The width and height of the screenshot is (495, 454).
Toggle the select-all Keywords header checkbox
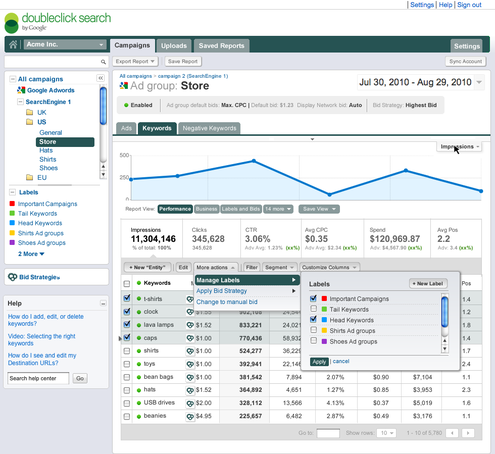click(x=127, y=284)
